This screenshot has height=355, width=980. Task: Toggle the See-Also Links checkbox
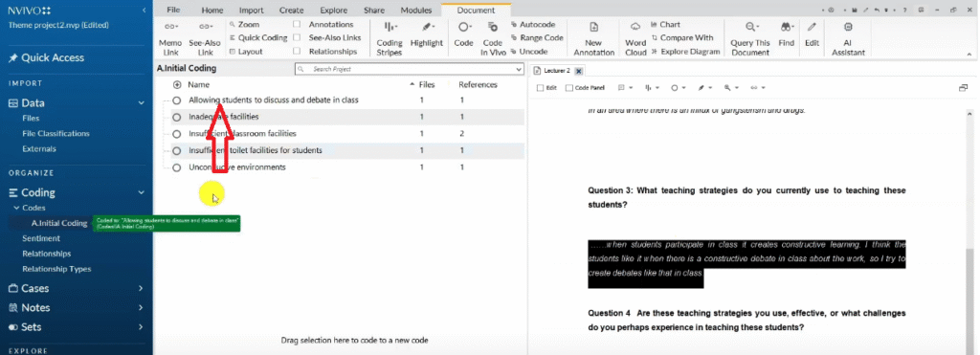point(297,38)
